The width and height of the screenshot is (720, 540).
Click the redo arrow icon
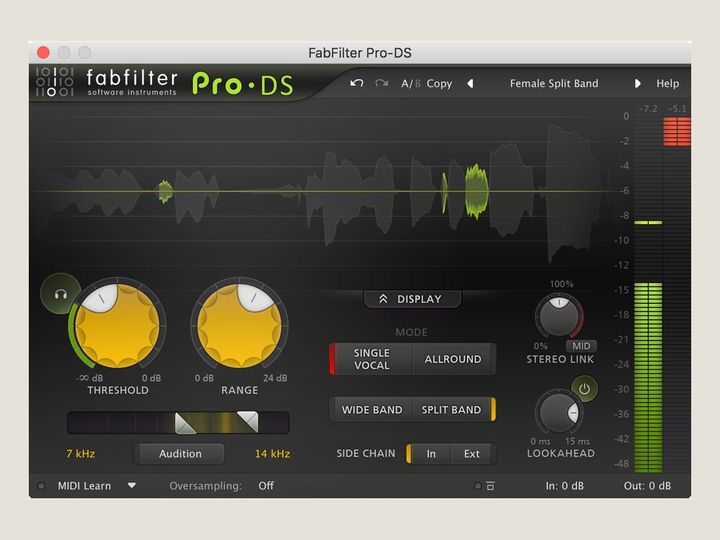(x=381, y=83)
